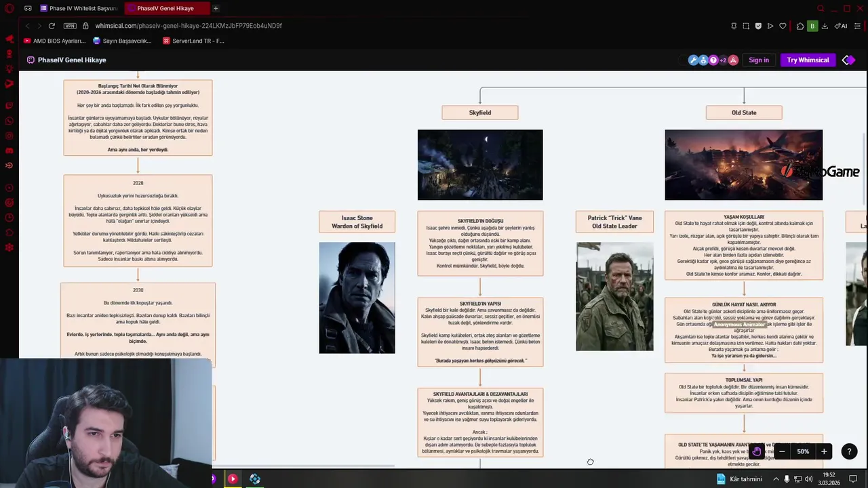
Task: Open the easy setup menu icon
Action: click(x=858, y=26)
